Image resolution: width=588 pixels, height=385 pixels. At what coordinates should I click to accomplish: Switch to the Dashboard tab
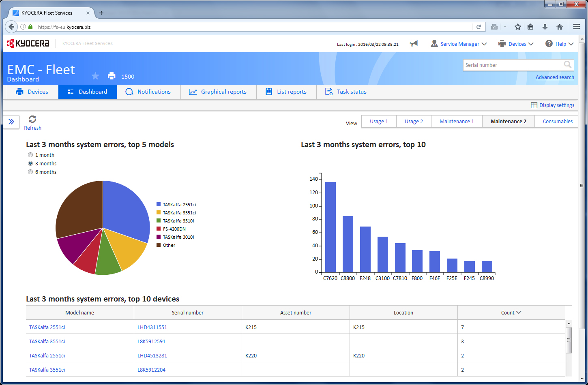pos(88,92)
